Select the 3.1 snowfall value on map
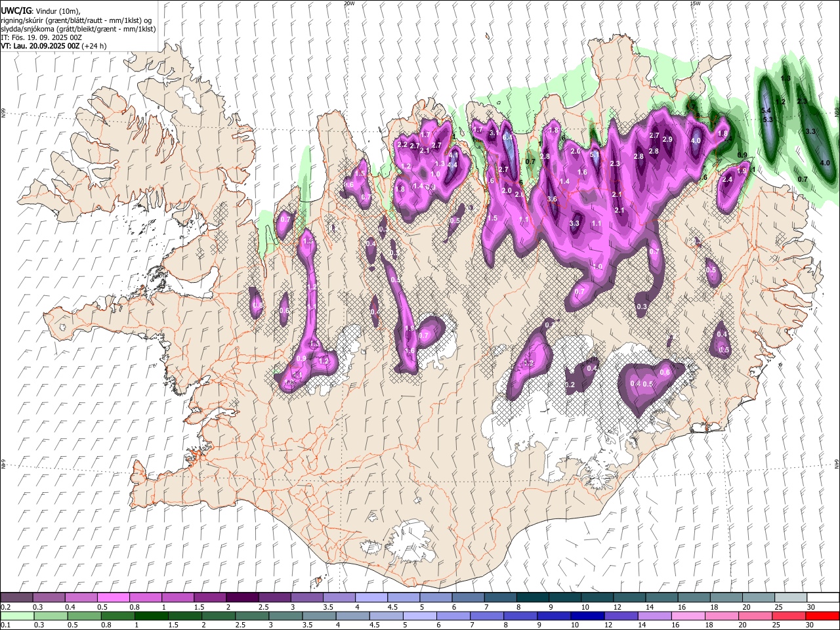 coord(493,132)
